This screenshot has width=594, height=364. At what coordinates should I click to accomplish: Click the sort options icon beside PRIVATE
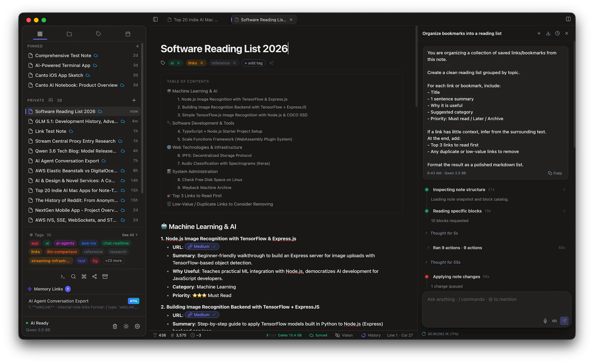[50, 100]
